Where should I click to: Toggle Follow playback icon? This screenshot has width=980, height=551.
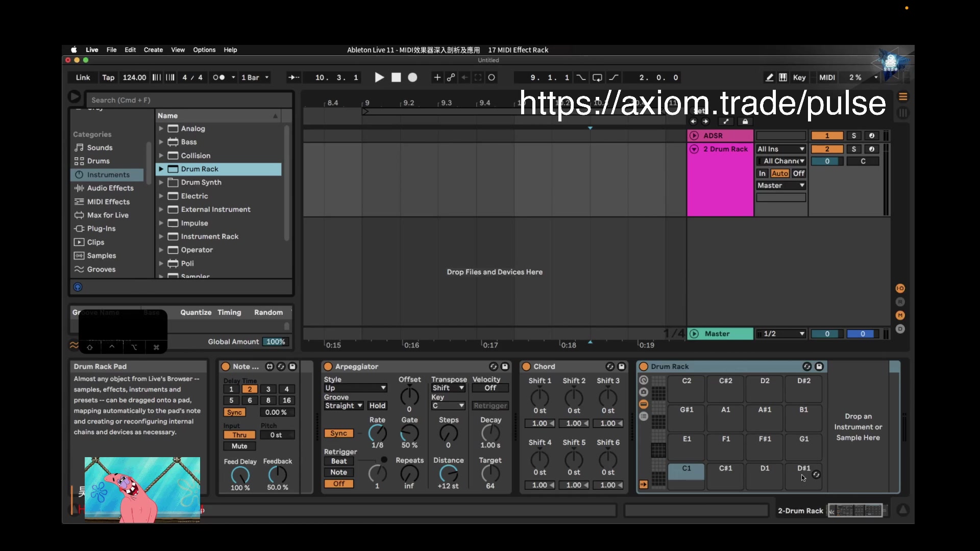click(293, 78)
